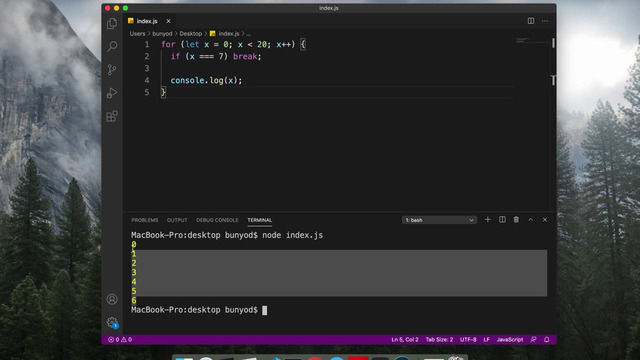This screenshot has width=640, height=360.
Task: Split the terminal panel
Action: tap(502, 220)
